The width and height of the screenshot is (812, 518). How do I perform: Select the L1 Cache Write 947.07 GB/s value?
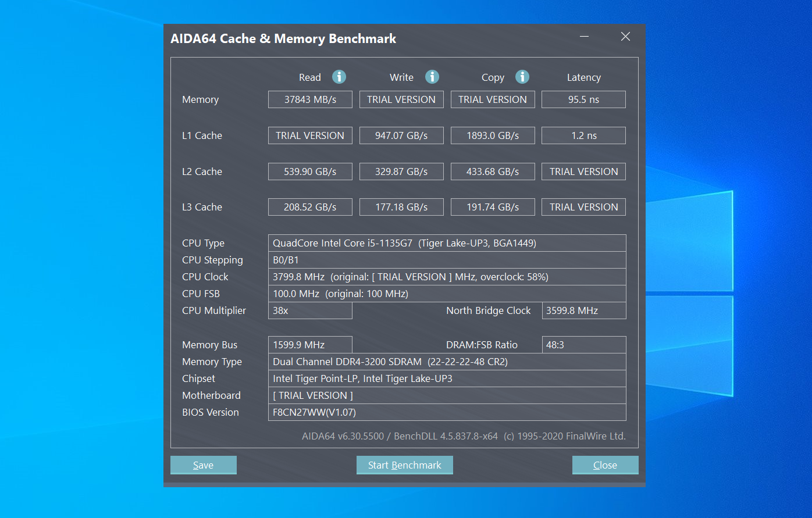tap(401, 135)
